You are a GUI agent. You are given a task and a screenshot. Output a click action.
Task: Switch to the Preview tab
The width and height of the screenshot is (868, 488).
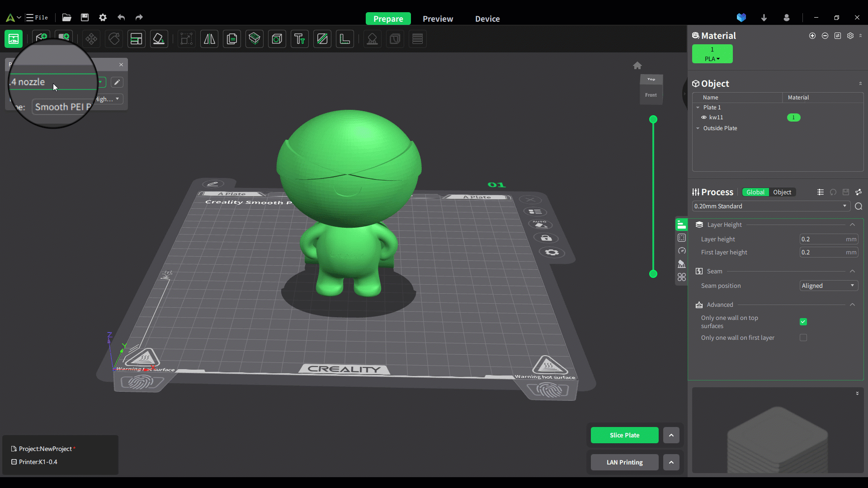pyautogui.click(x=438, y=19)
